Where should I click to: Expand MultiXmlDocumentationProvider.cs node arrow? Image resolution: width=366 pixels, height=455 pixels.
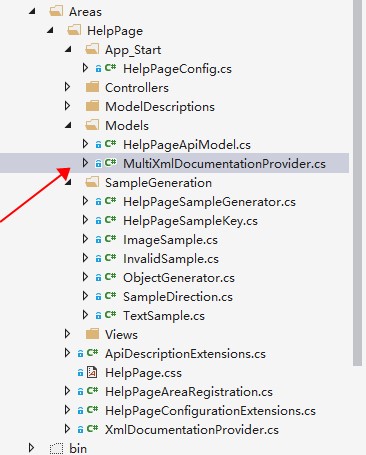point(85,163)
